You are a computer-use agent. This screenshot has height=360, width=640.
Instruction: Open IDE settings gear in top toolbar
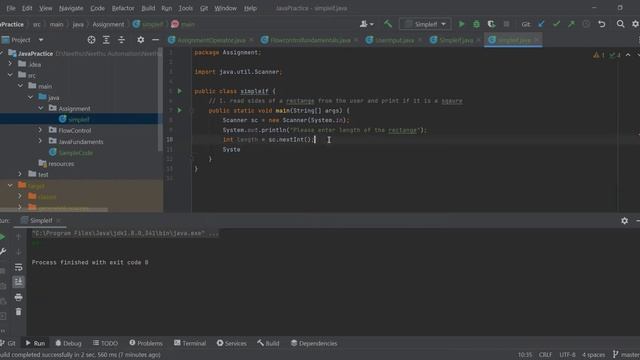(x=635, y=24)
